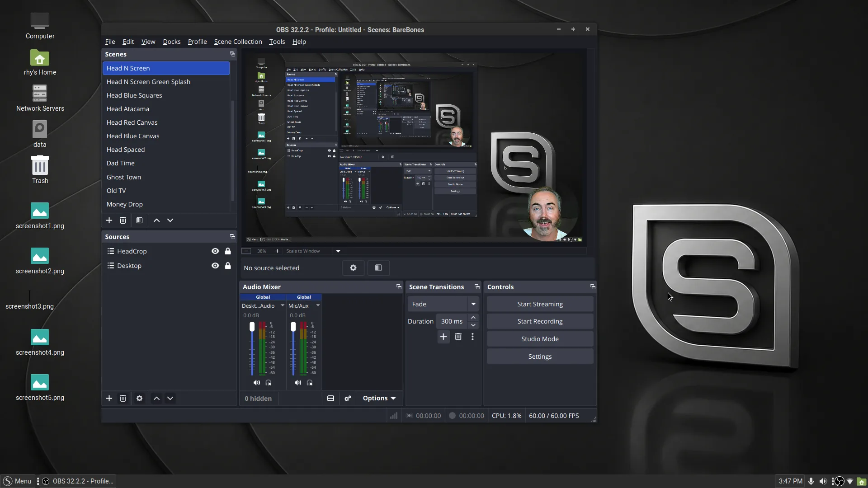Adjust Desktop Audio volume slider
Viewport: 868px width, 488px height.
tap(252, 348)
